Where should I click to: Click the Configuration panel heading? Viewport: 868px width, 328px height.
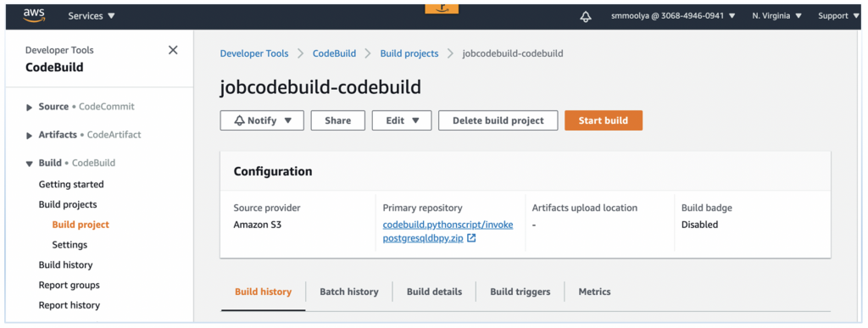coord(273,171)
